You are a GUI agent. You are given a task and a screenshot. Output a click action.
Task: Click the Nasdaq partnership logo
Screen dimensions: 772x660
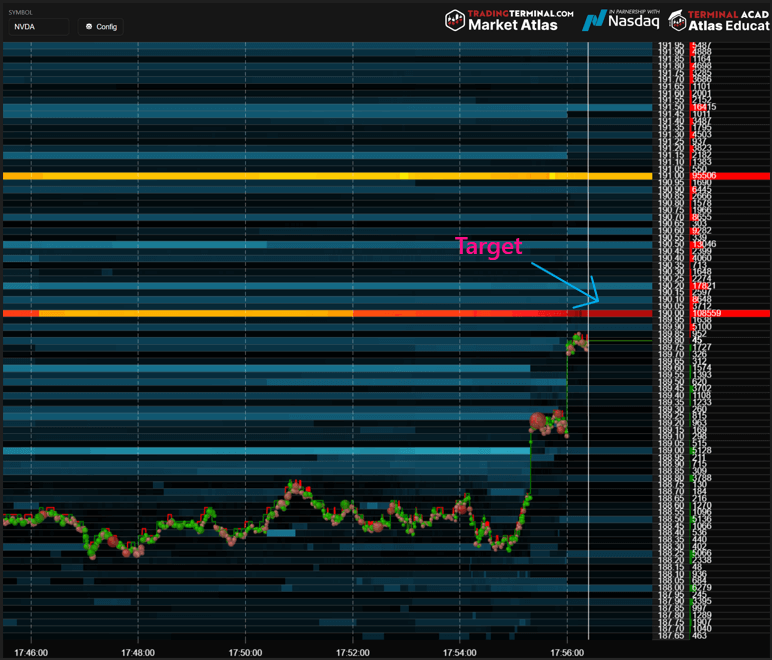pyautogui.click(x=620, y=19)
